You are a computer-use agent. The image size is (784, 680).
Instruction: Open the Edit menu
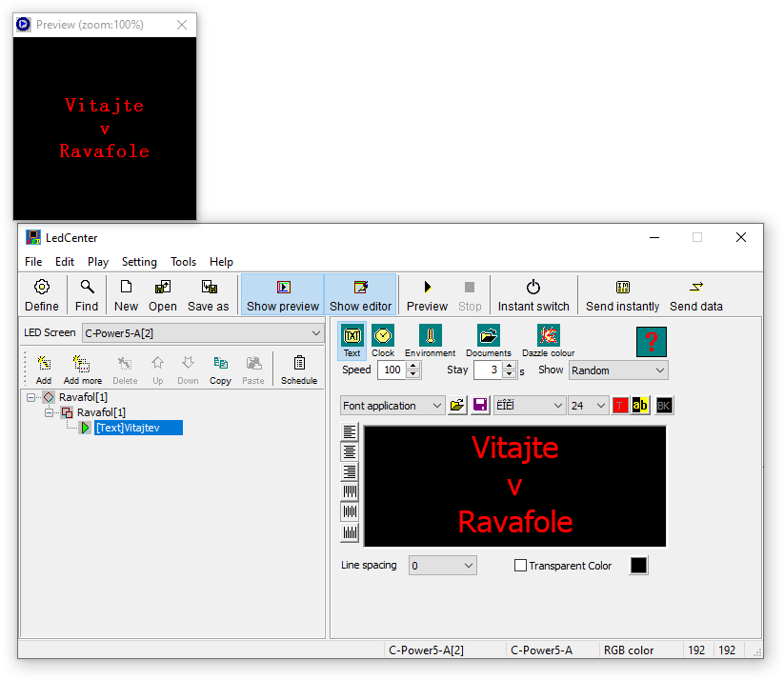point(65,262)
